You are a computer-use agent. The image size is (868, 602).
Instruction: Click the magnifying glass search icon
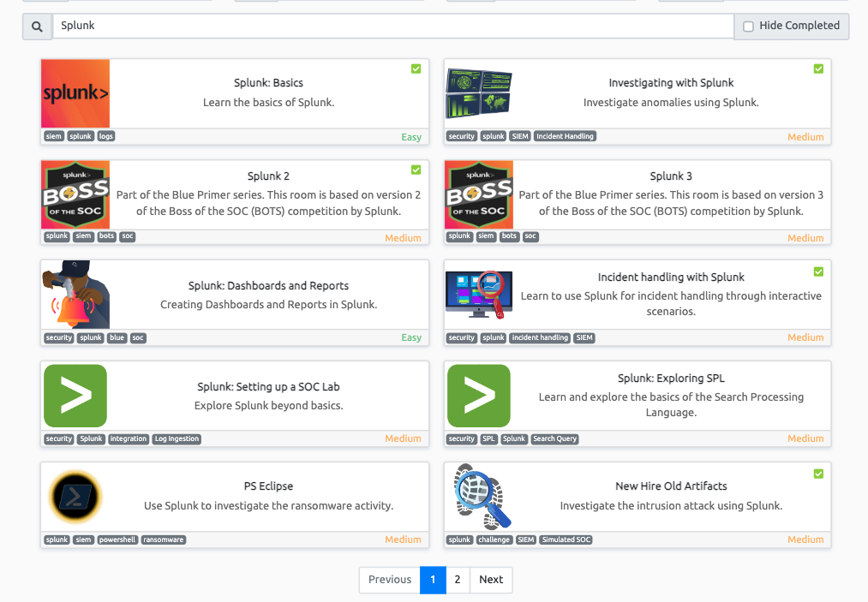(37, 27)
